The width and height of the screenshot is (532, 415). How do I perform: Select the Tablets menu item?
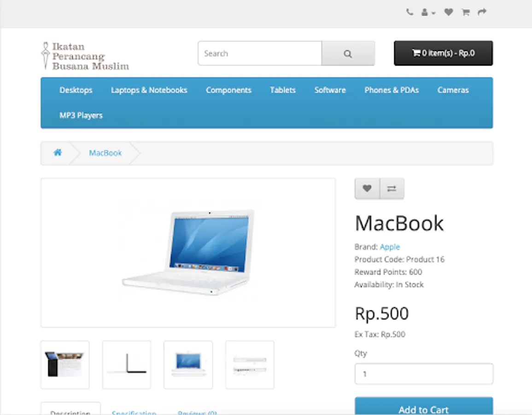pyautogui.click(x=283, y=90)
